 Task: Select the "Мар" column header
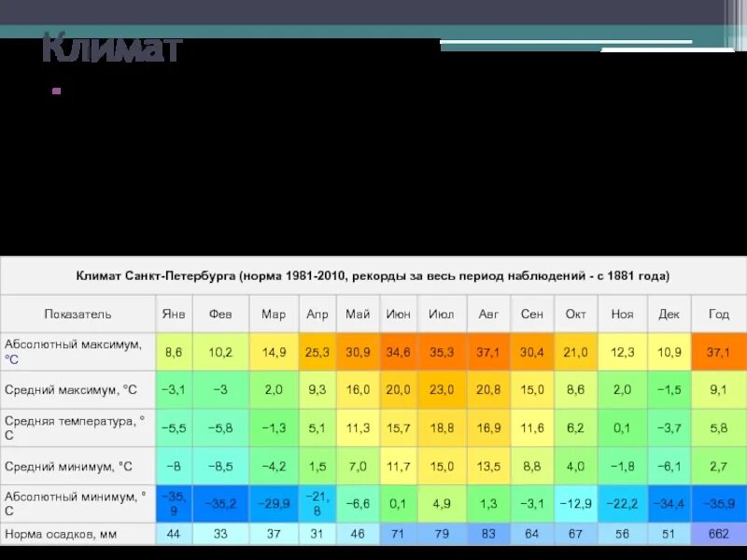coord(274,315)
